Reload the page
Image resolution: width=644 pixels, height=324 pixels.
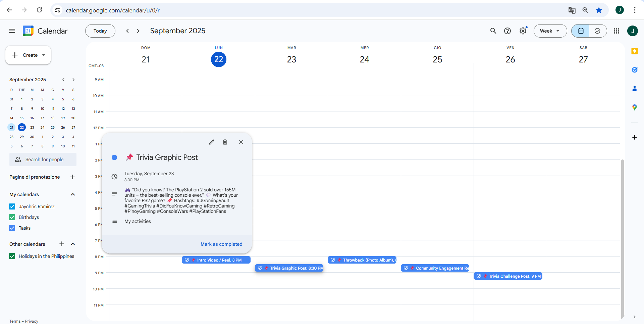[x=40, y=10]
